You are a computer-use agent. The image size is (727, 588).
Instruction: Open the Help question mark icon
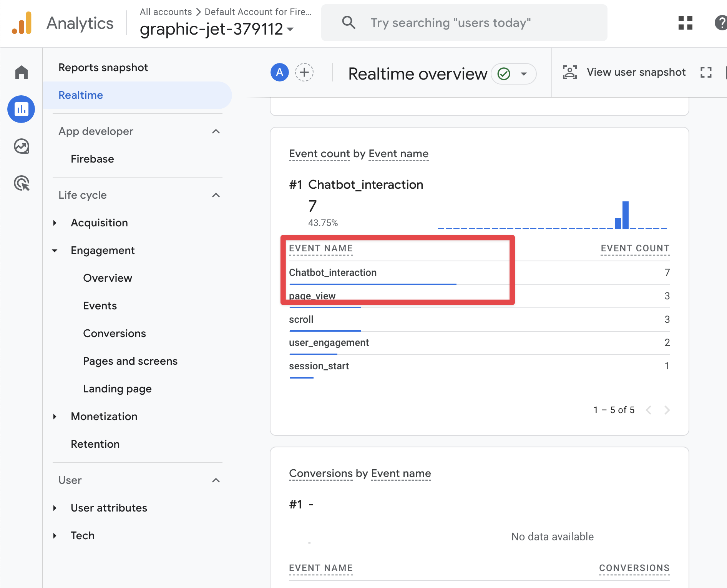[721, 23]
